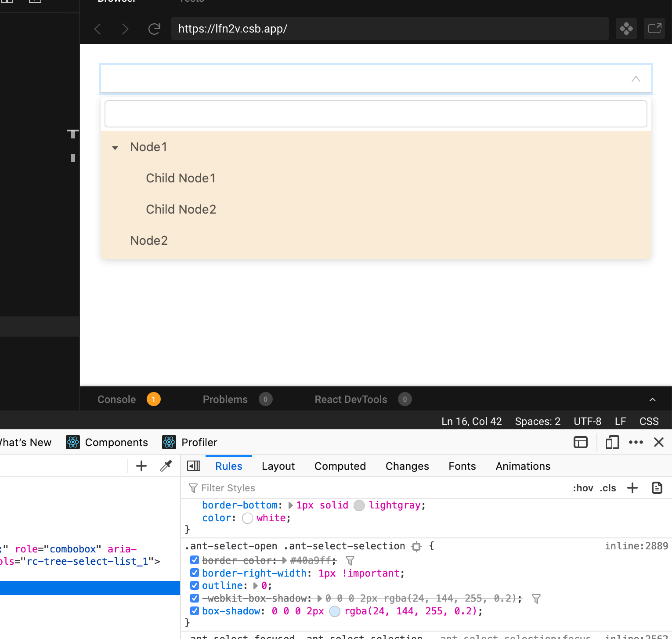Click the :hov pseudo-class button
This screenshot has height=639, width=672.
pyautogui.click(x=583, y=488)
